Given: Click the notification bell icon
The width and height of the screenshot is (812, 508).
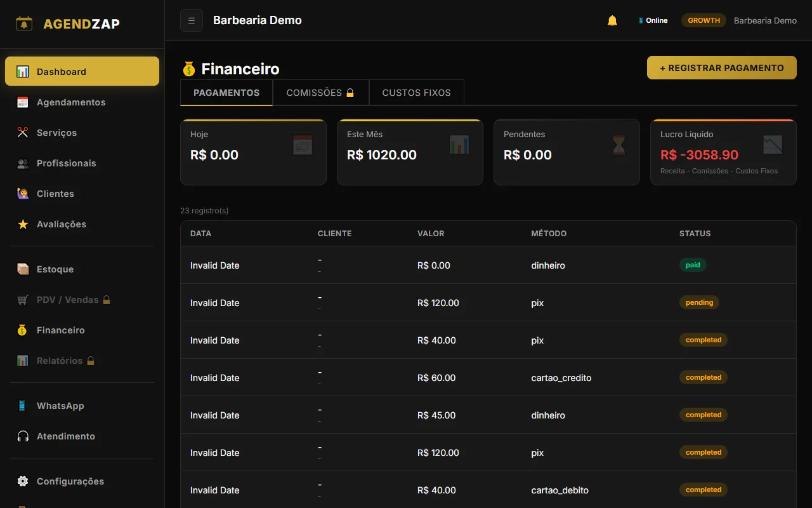Looking at the screenshot, I should coord(612,20).
